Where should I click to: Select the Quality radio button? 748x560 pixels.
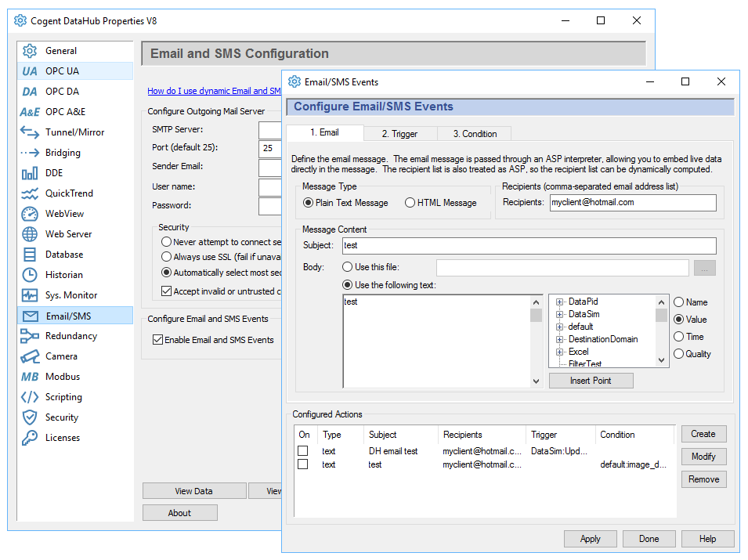point(680,353)
